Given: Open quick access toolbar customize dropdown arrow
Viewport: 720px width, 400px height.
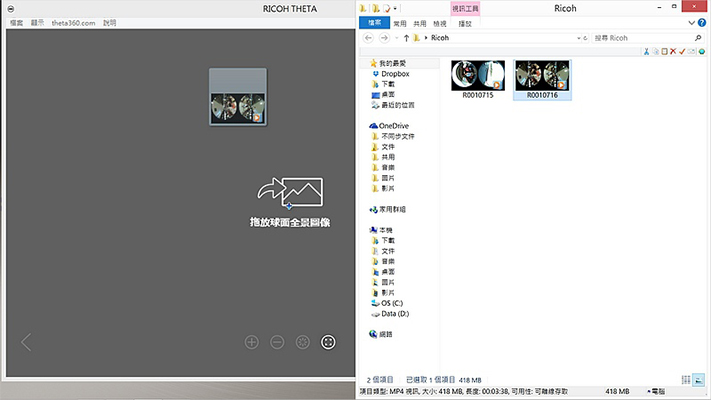Looking at the screenshot, I should 395,8.
